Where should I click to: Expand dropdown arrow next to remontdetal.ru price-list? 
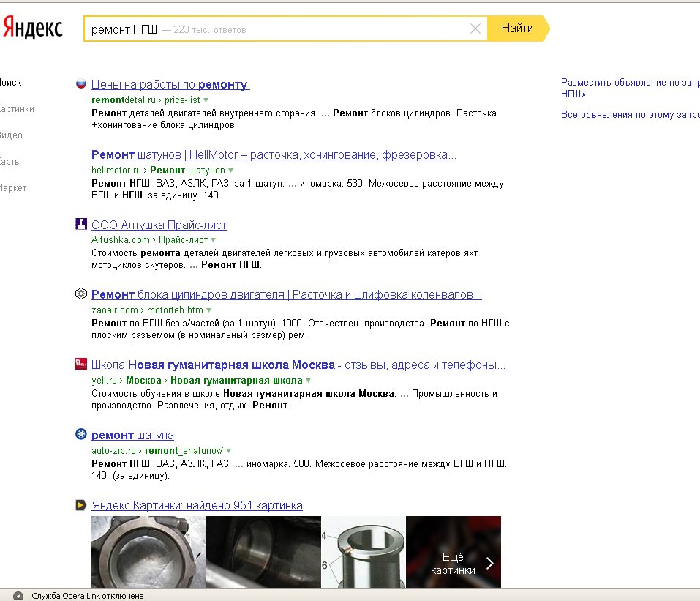point(206,100)
